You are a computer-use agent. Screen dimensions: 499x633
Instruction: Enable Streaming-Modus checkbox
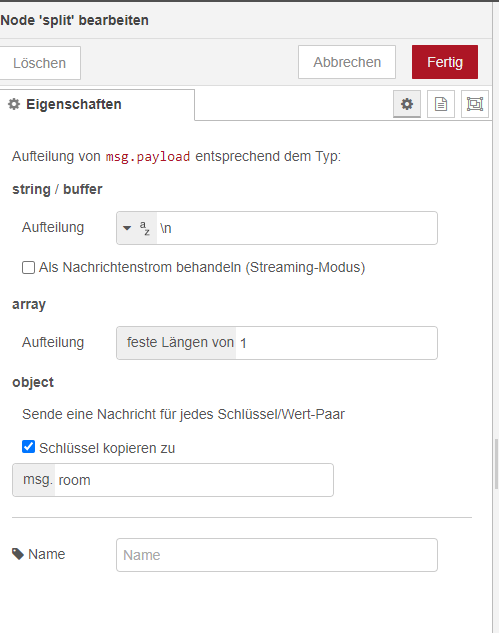click(28, 267)
